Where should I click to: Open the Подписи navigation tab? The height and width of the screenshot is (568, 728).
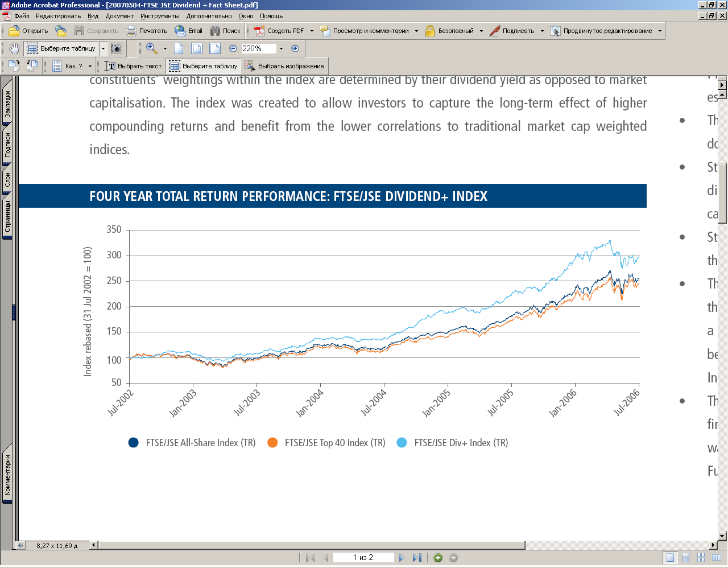coord(7,145)
